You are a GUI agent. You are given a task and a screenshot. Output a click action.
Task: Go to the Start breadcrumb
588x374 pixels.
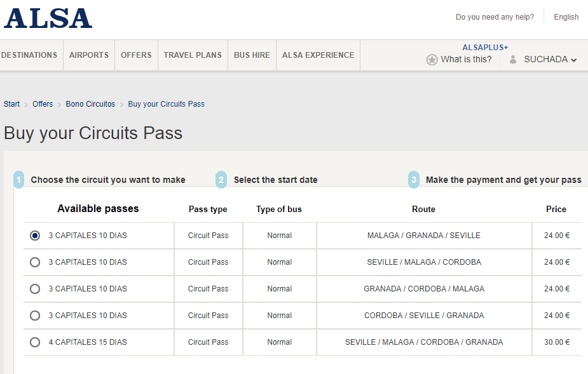point(11,104)
